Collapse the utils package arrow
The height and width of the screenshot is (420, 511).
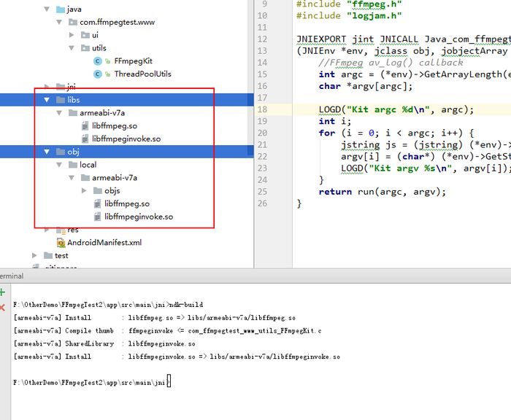tap(73, 48)
